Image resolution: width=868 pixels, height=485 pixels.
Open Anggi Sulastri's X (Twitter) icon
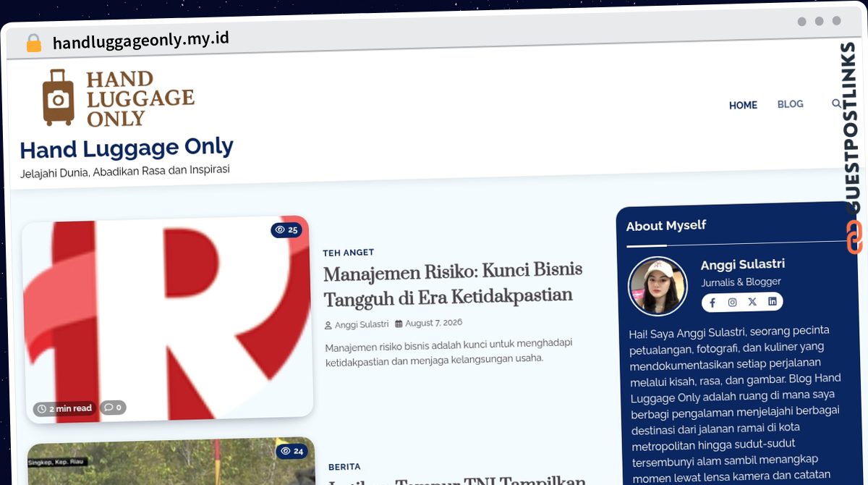tap(752, 302)
